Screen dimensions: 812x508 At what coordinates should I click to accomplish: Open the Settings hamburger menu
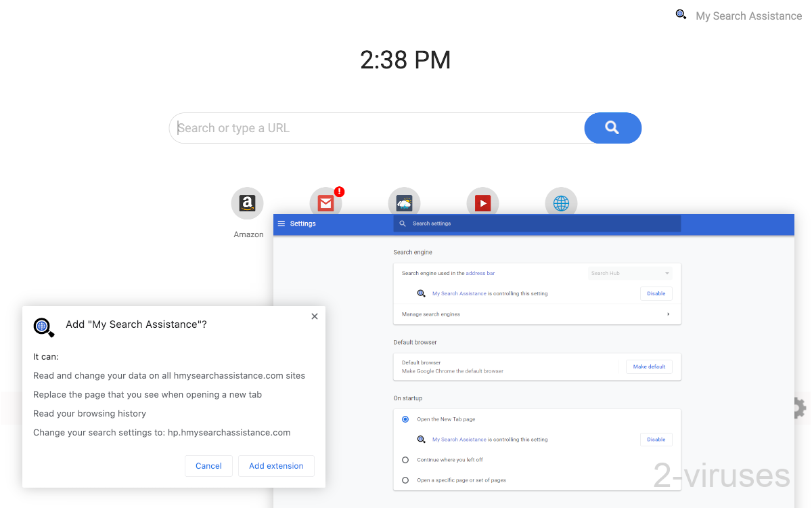pos(281,223)
